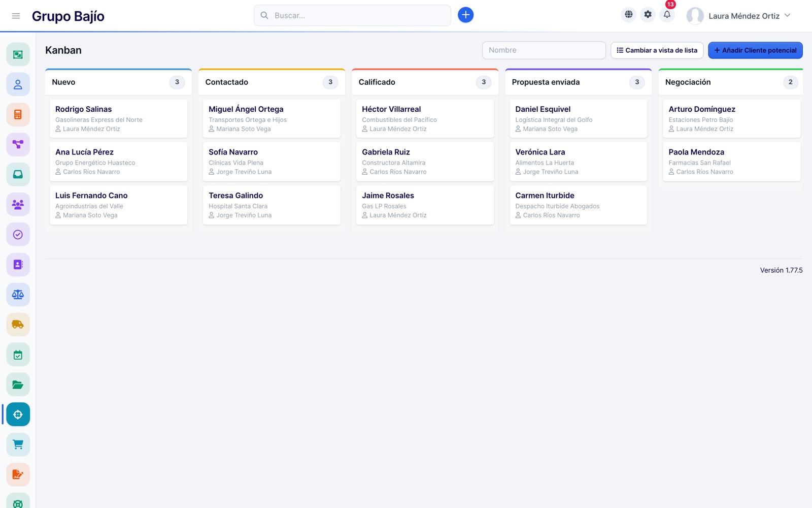This screenshot has height=508, width=812.
Task: Open the settings gear icon
Action: pos(648,15)
